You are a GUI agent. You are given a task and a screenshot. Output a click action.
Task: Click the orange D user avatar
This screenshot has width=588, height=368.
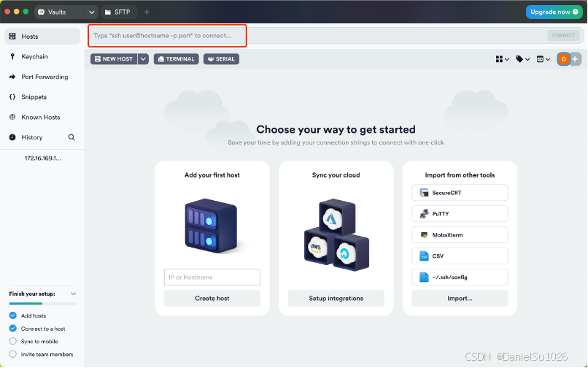click(x=564, y=59)
